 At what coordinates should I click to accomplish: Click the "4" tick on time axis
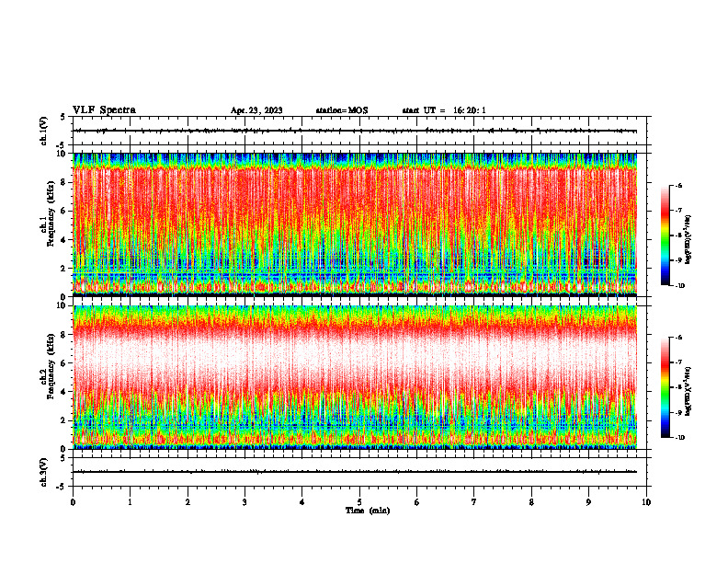click(302, 502)
